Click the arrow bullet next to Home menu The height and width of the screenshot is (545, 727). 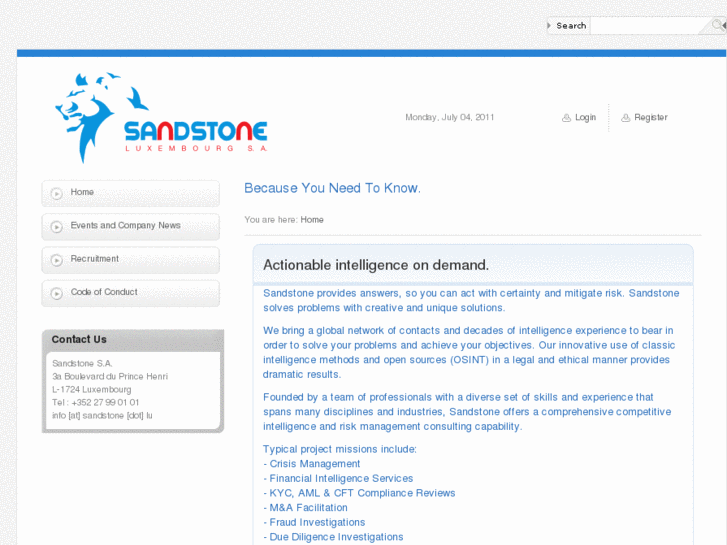point(57,193)
